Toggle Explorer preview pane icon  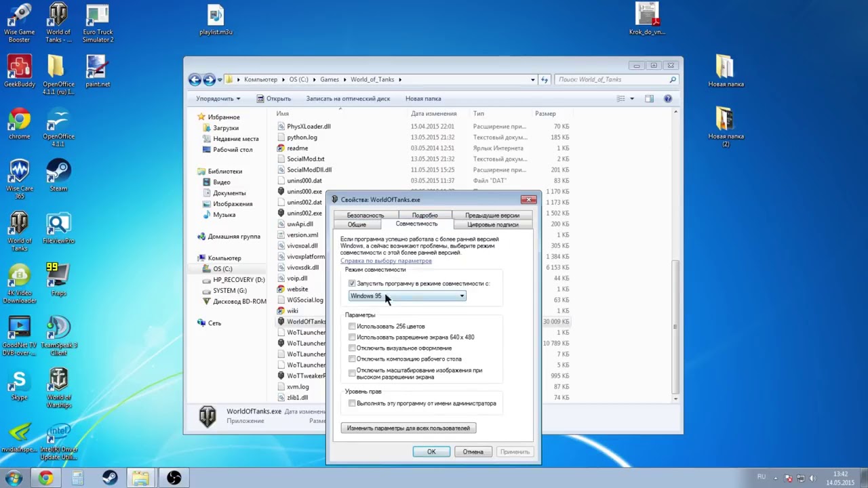(649, 98)
